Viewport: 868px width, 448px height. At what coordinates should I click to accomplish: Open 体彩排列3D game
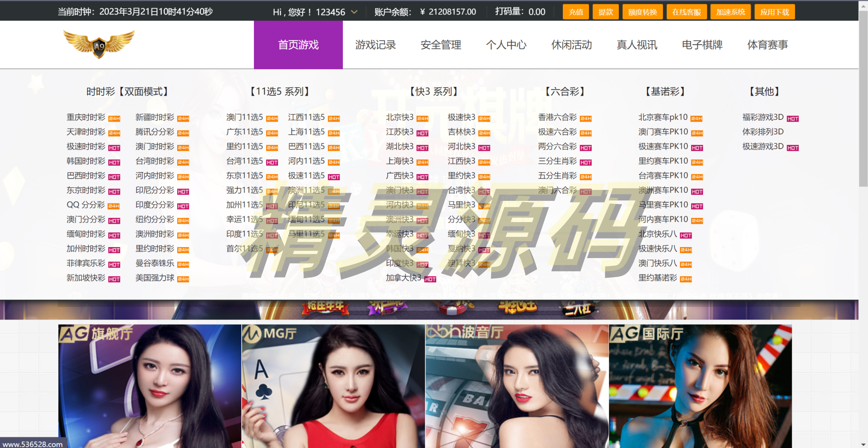coord(763,132)
